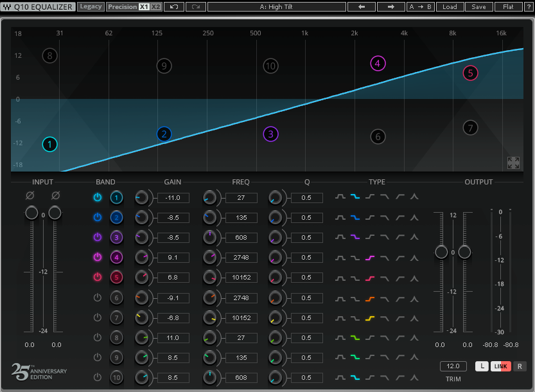Toggle band 3 power button
535x392 pixels.
(x=98, y=236)
